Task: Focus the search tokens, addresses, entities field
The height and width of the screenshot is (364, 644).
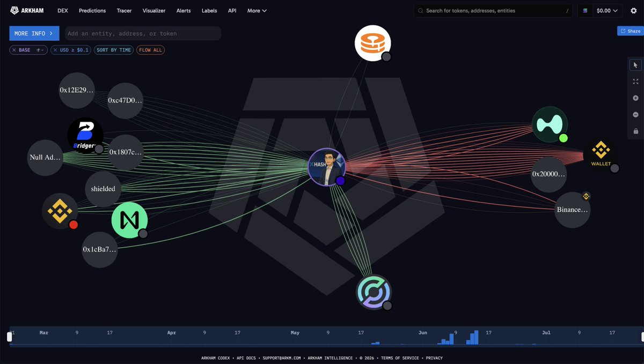Action: click(x=494, y=11)
